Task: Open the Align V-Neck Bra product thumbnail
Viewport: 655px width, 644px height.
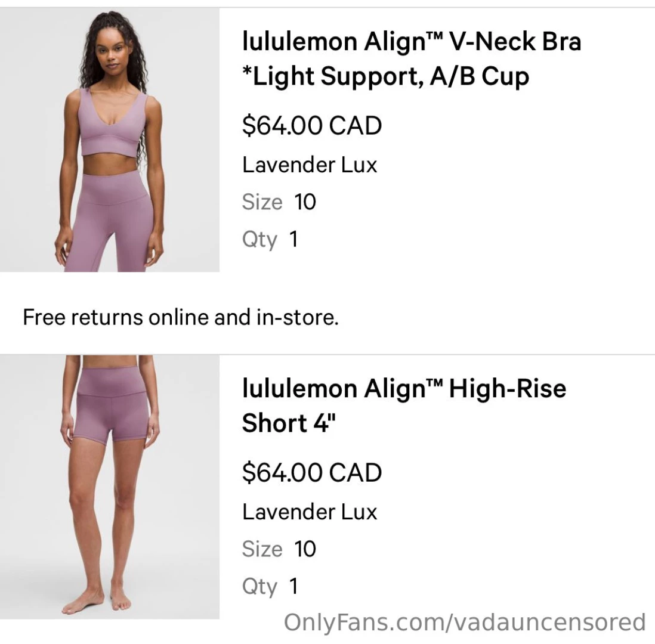Action: pyautogui.click(x=109, y=140)
